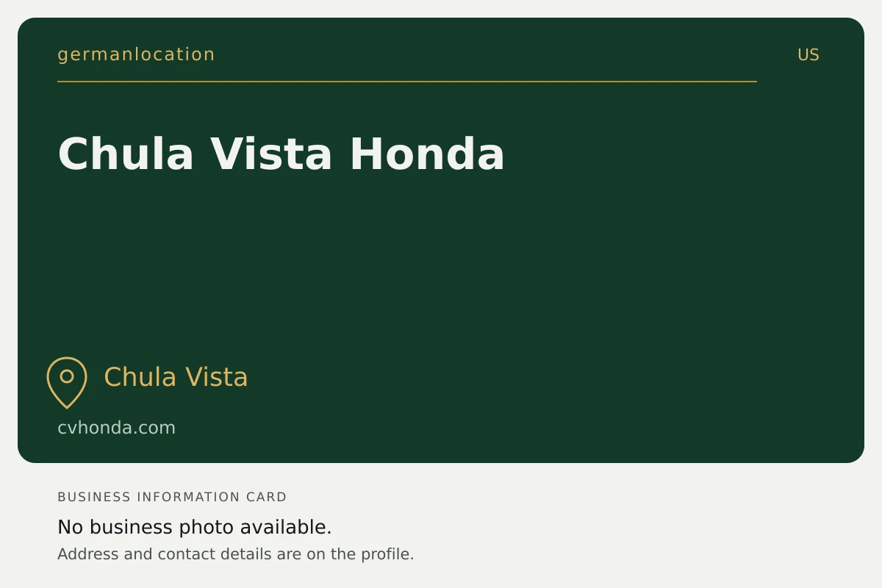Click the pointed tip of the pin icon
882x588 pixels.
click(x=67, y=405)
